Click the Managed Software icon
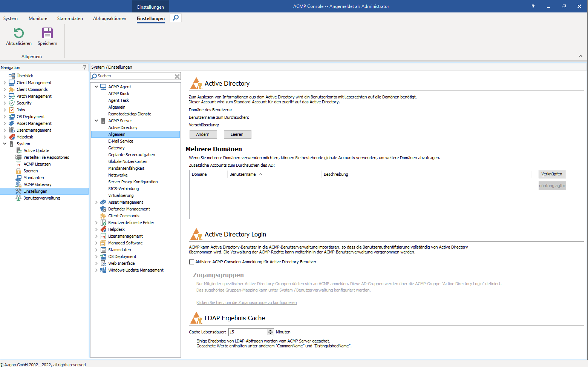The width and height of the screenshot is (588, 367). coord(103,243)
